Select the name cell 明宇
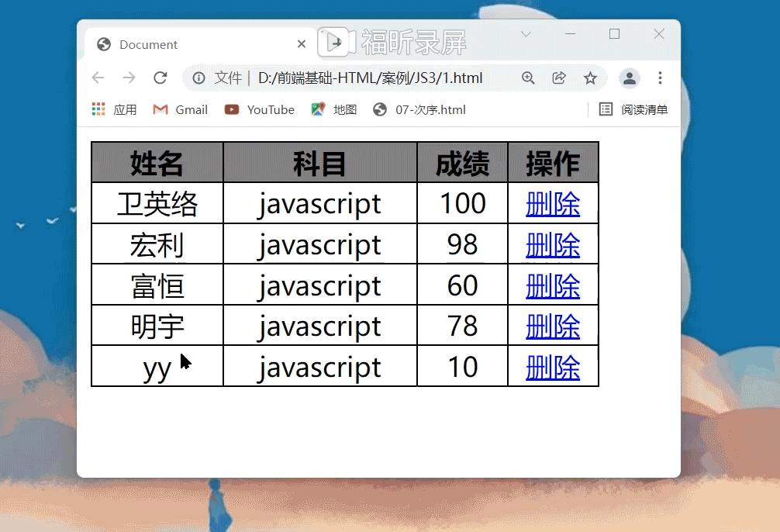Screen dimensions: 780x532 click(x=157, y=326)
